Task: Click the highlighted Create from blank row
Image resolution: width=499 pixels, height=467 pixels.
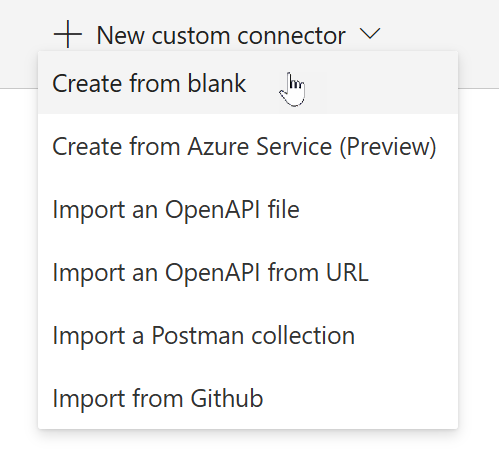Action: [248, 83]
